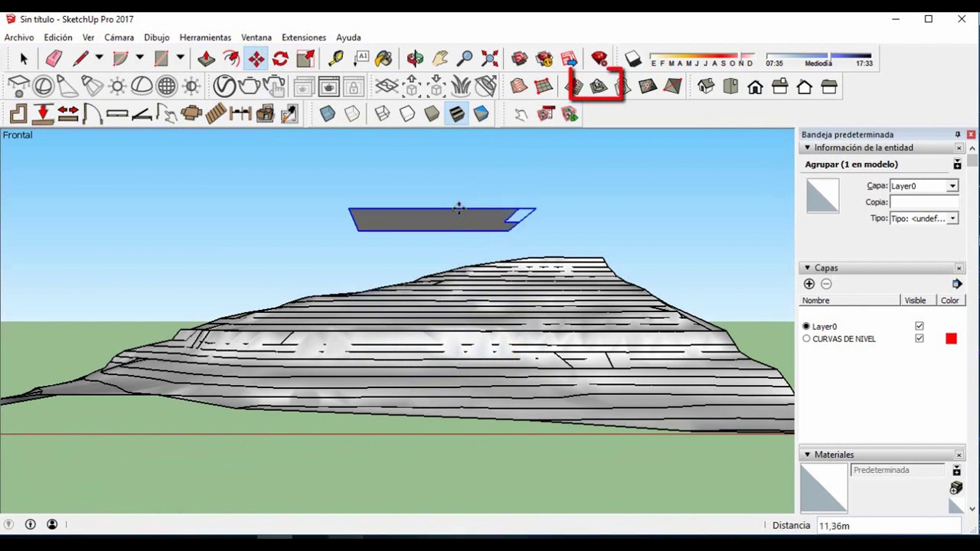Click the Zoom Extents tool

point(489,59)
